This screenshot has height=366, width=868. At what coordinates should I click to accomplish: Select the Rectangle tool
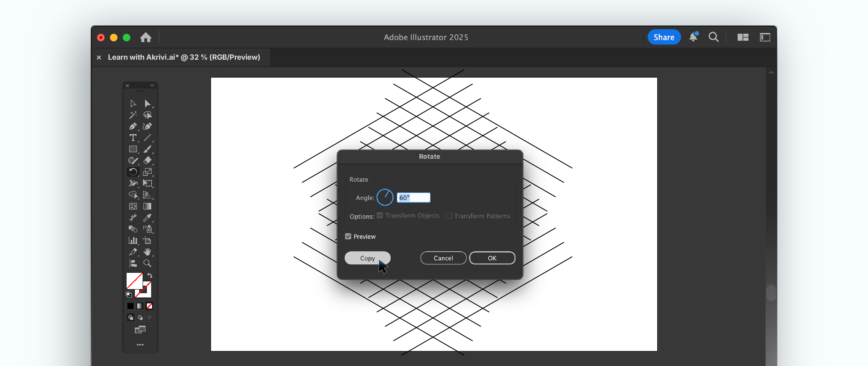(x=133, y=149)
